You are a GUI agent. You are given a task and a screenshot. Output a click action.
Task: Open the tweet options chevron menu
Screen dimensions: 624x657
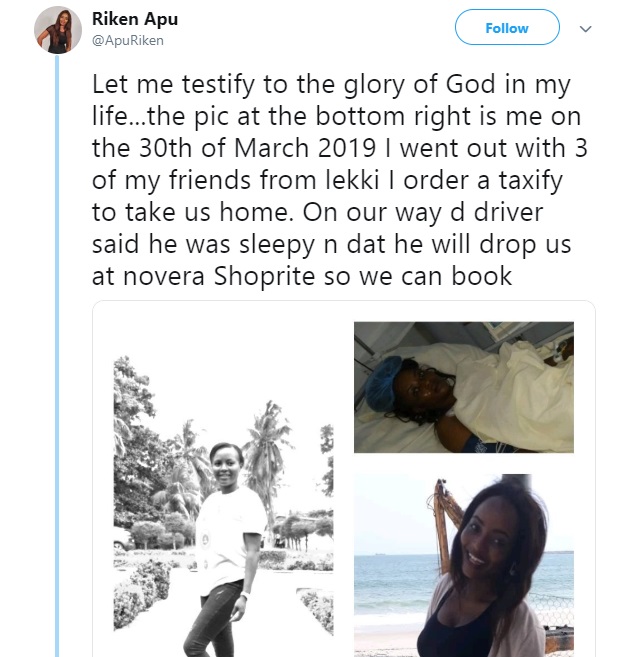pyautogui.click(x=586, y=29)
